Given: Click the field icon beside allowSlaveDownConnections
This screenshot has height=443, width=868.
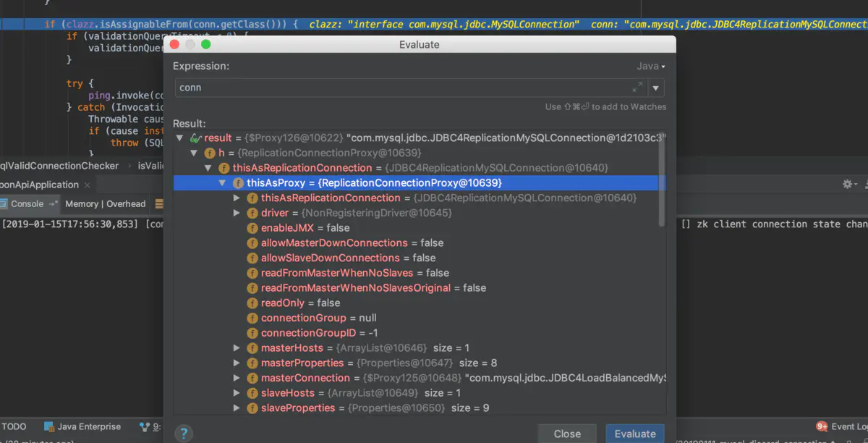Looking at the screenshot, I should (252, 258).
